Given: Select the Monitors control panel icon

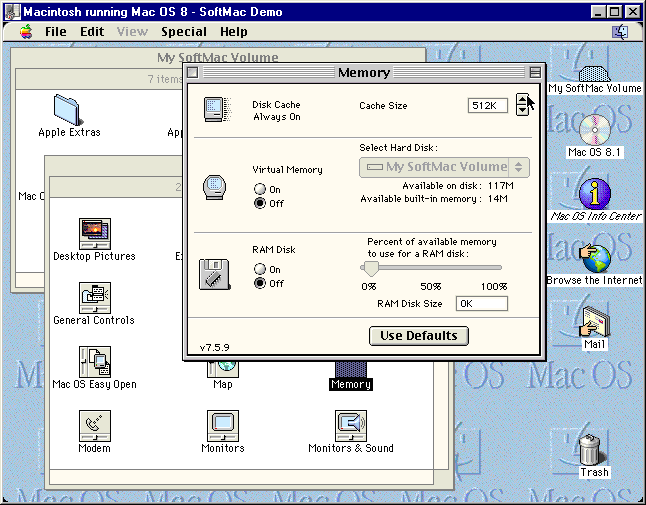Looking at the screenshot, I should point(223,426).
